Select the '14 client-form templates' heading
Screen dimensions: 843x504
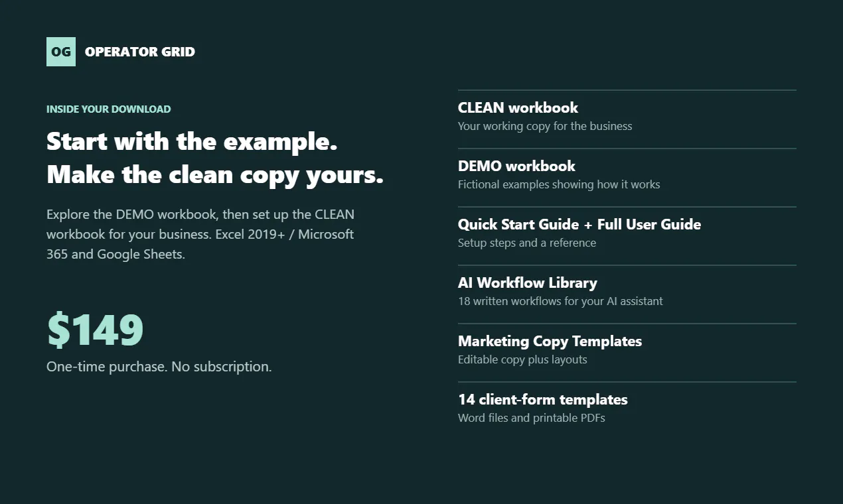coord(543,399)
